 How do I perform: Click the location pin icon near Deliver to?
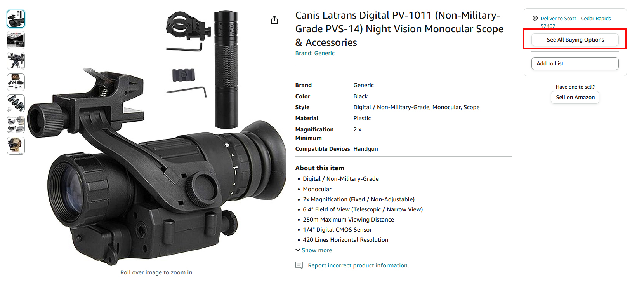pos(535,18)
